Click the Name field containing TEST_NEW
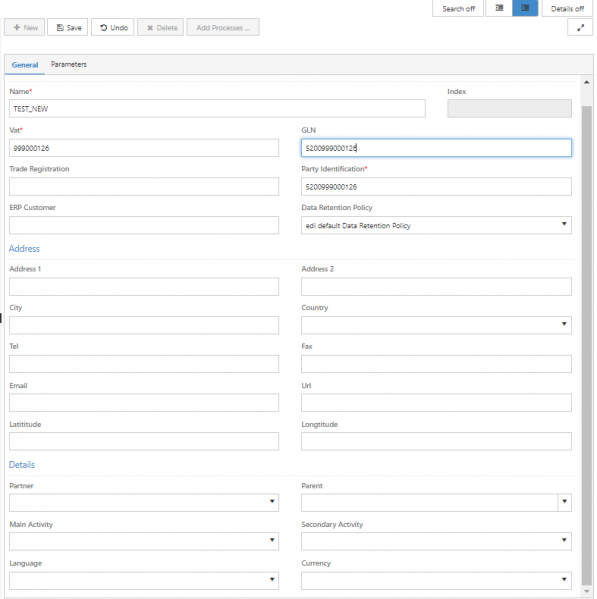This screenshot has height=599, width=597. pos(217,108)
